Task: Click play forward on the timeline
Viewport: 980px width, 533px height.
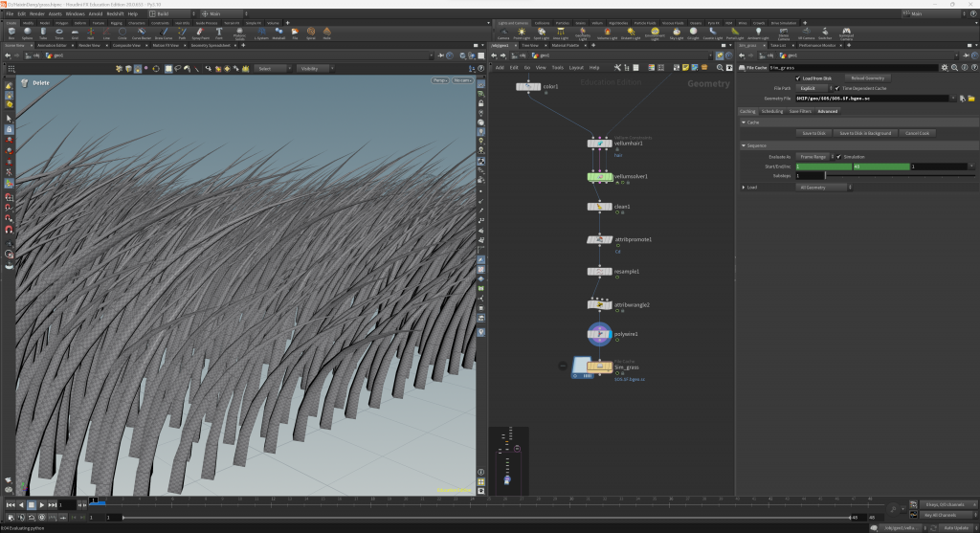Action: click(x=42, y=505)
